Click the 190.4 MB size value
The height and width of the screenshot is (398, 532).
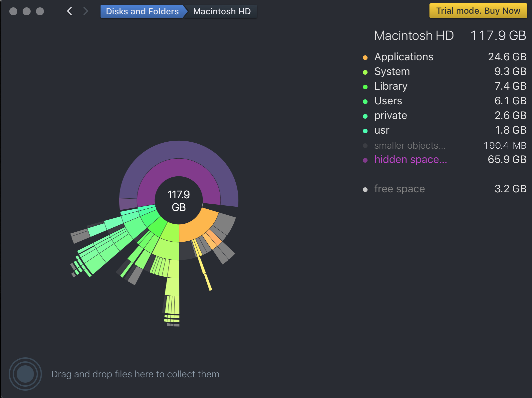505,145
